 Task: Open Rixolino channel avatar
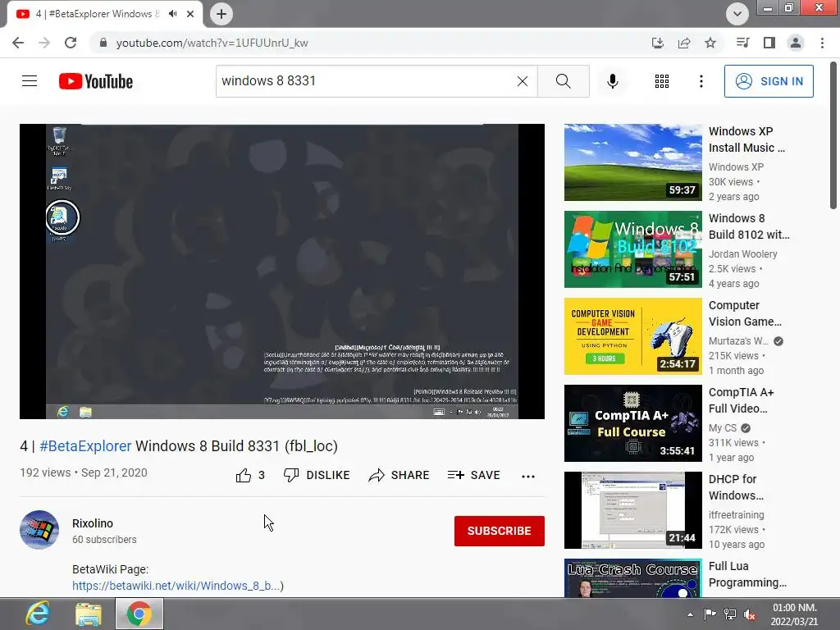tap(39, 530)
